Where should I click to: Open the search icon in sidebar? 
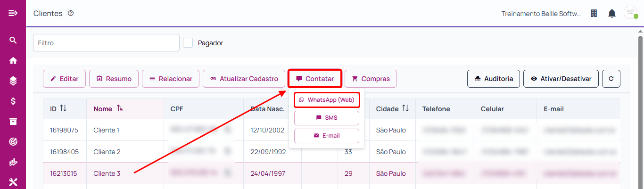click(13, 40)
